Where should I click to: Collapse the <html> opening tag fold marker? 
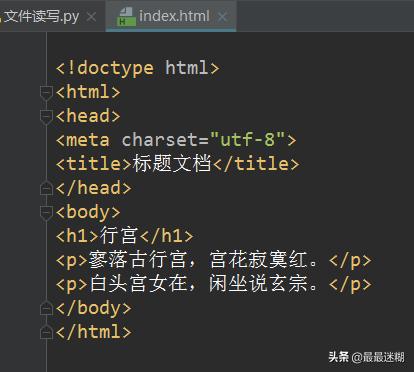click(x=46, y=92)
